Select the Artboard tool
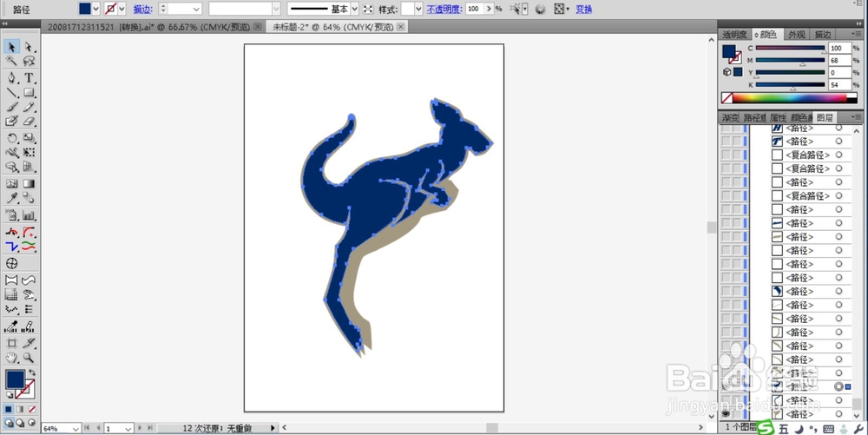The height and width of the screenshot is (435, 868). [11, 343]
